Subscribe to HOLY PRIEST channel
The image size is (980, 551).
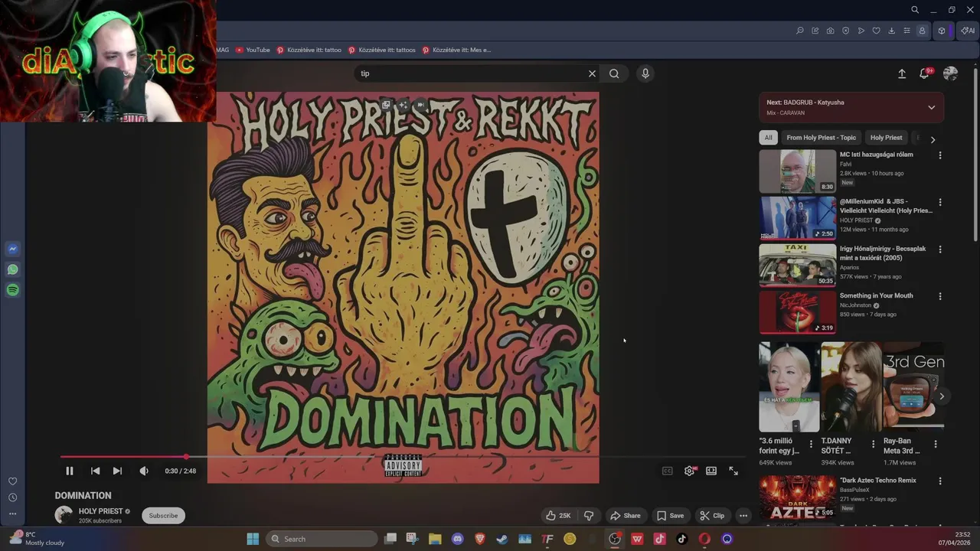click(x=163, y=515)
